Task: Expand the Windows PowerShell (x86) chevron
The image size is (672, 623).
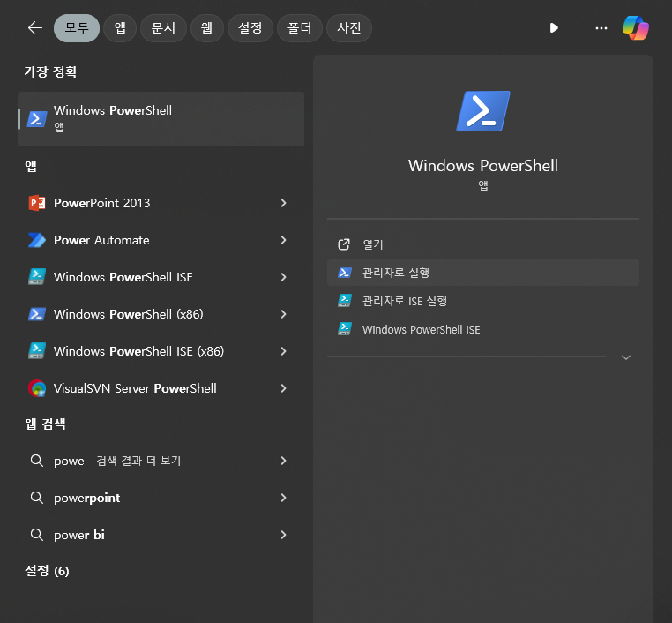Action: pos(283,314)
